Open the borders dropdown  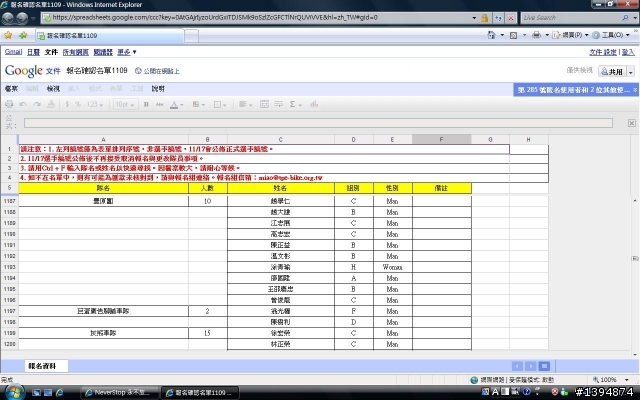coord(220,104)
